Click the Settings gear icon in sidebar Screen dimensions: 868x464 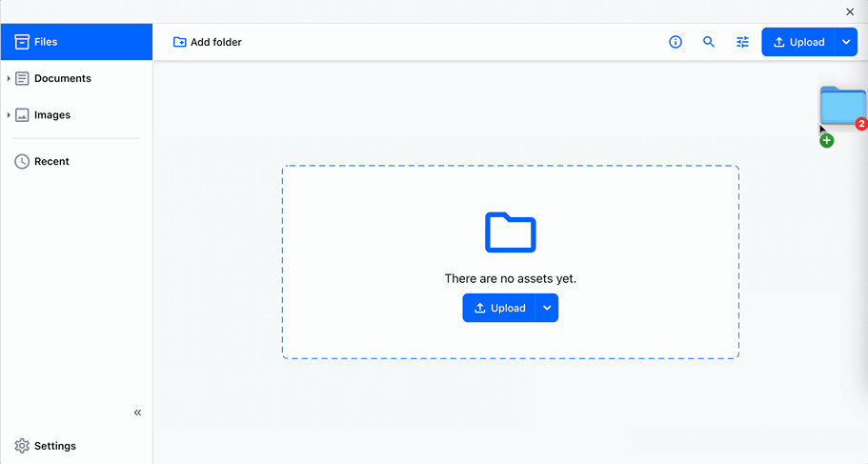[22, 446]
